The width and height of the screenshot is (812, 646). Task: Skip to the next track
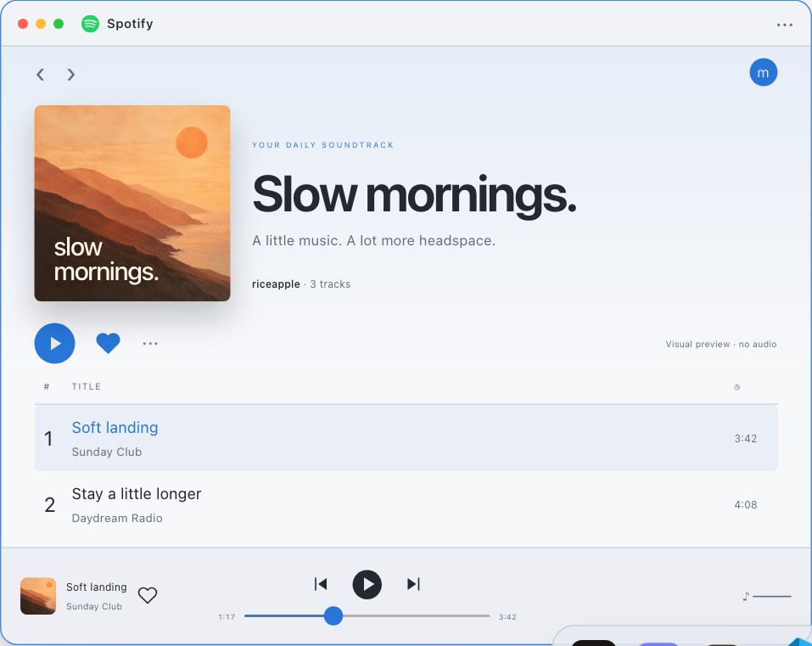pos(413,584)
